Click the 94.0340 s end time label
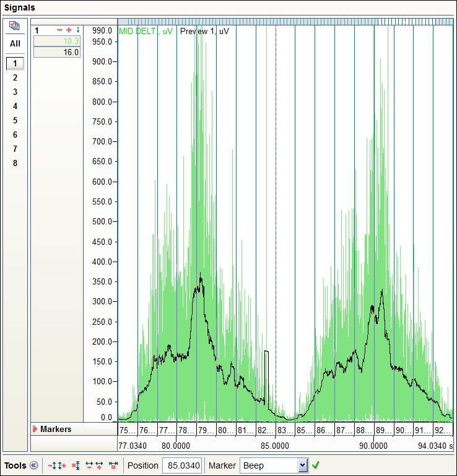The image size is (457, 476). (435, 446)
